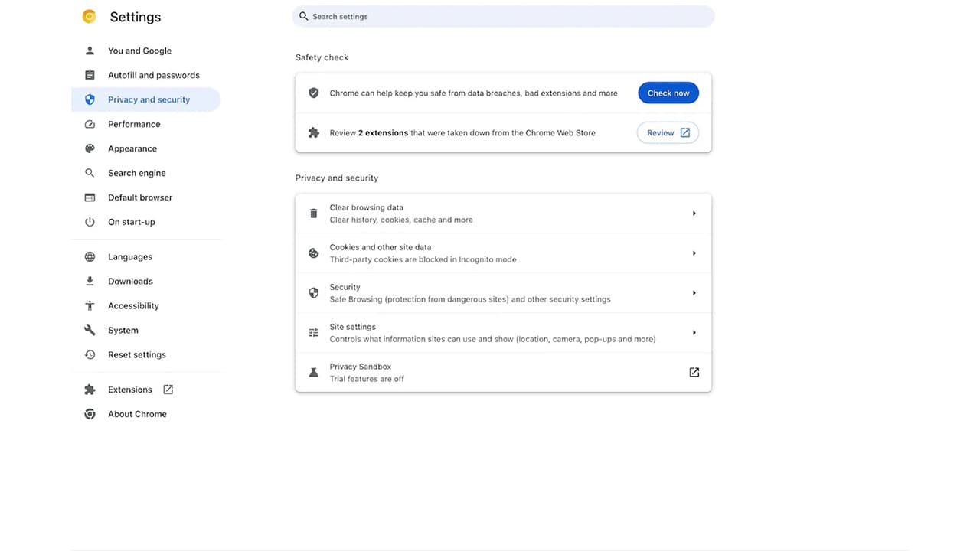Click the trash icon for Clear browsing data
The width and height of the screenshot is (980, 551).
313,213
